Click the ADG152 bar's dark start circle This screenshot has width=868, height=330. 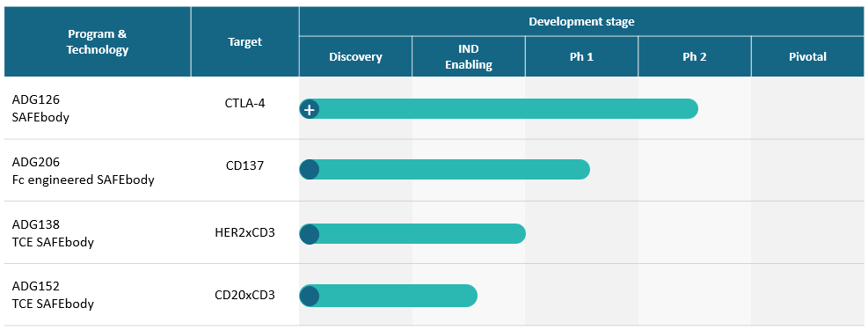[310, 296]
